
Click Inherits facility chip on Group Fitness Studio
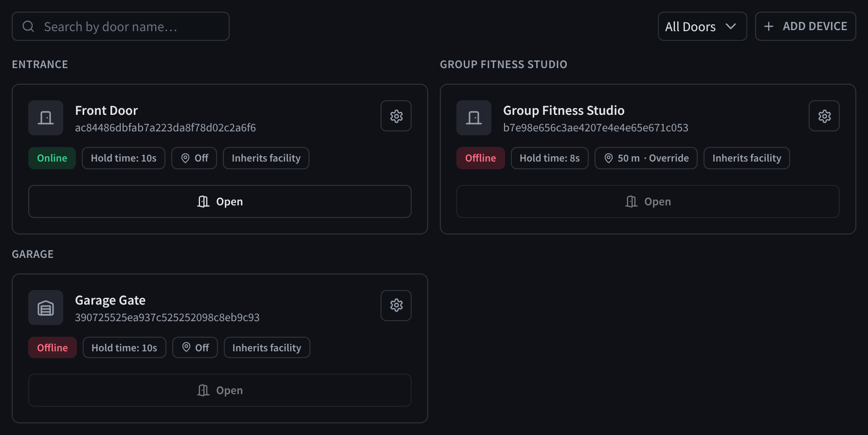747,158
